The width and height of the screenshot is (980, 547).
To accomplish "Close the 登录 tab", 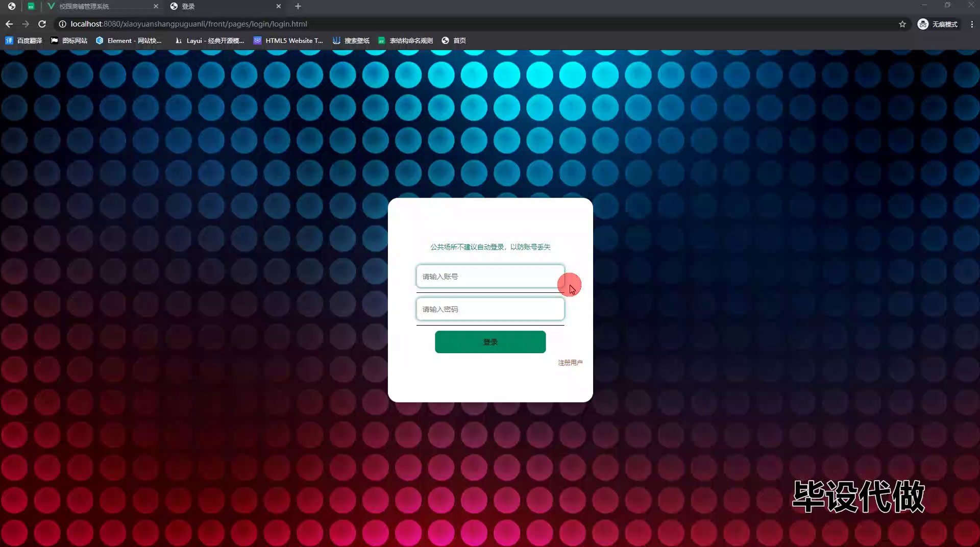I will [279, 6].
